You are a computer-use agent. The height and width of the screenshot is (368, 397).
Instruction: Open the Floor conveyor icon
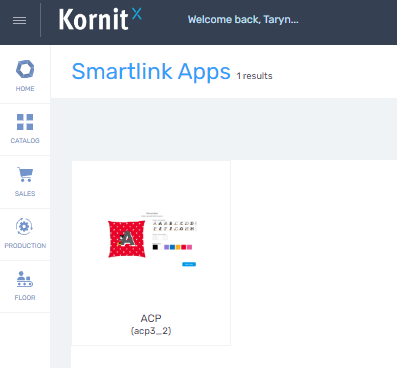pyautogui.click(x=25, y=279)
